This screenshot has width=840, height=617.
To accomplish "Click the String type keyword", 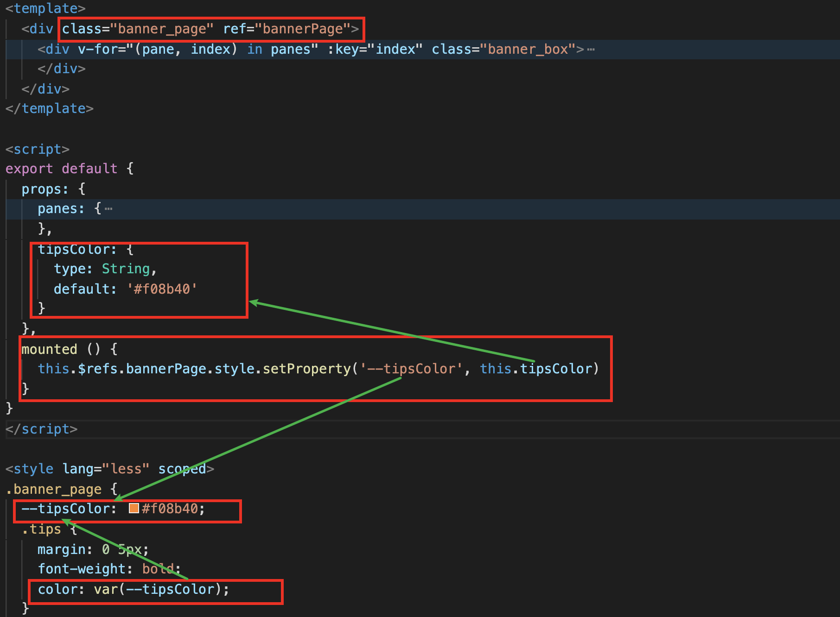I will click(x=125, y=268).
